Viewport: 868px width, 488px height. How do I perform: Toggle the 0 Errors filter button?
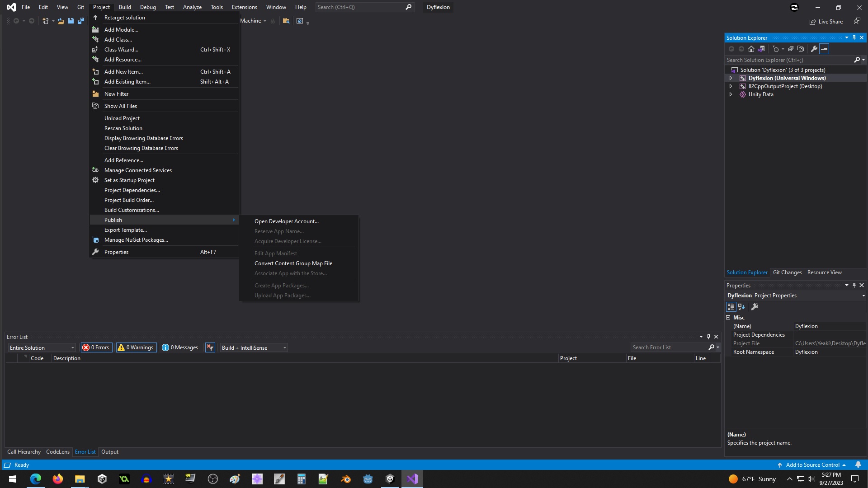[96, 347]
